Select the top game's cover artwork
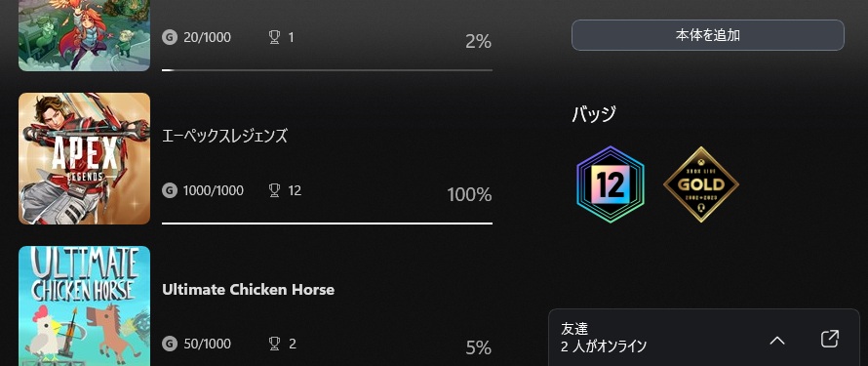868x366 pixels. (84, 35)
